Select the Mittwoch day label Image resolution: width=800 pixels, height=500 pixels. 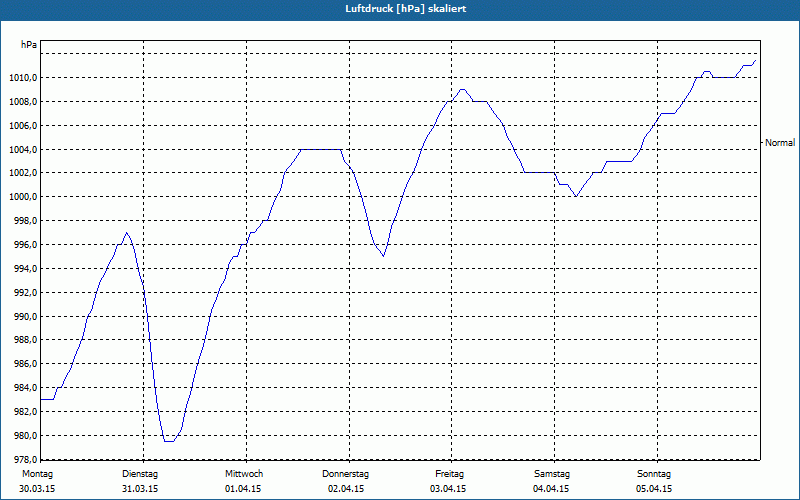(x=244, y=474)
